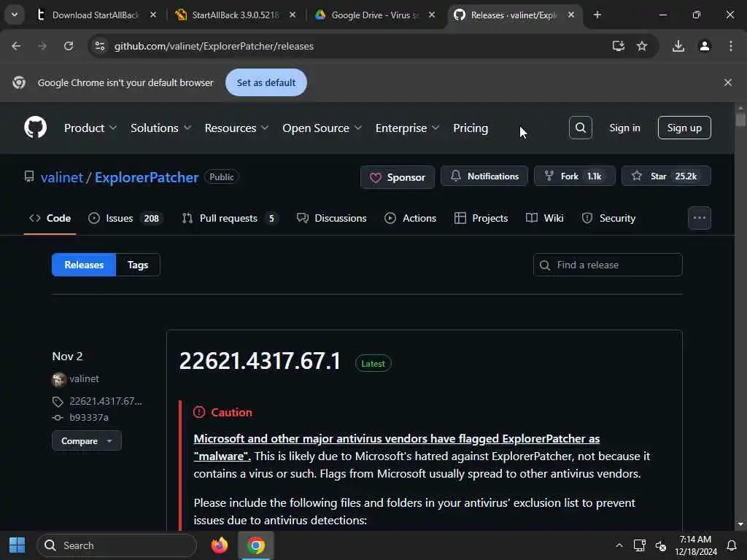Close the Google Drive tab
This screenshot has height=560, width=747.
(x=432, y=15)
